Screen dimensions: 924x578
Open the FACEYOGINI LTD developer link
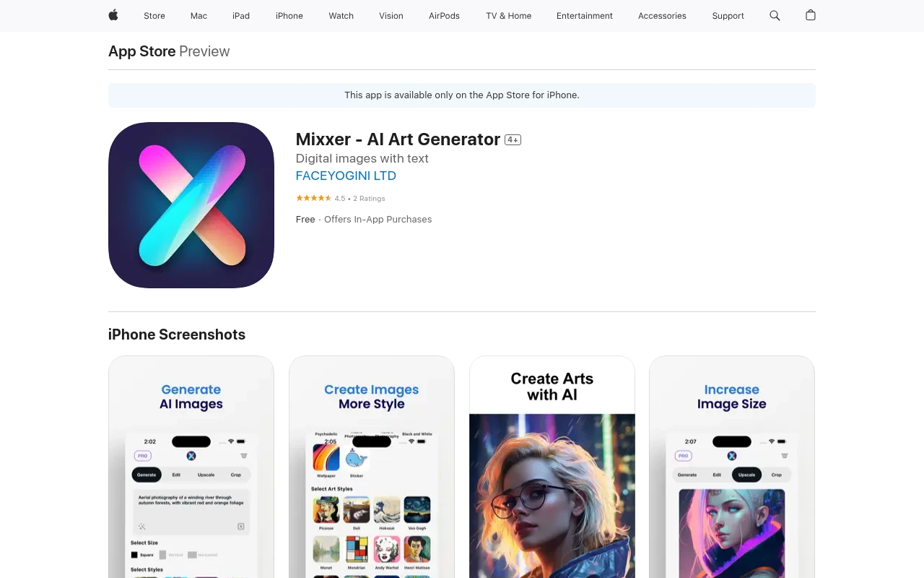point(346,176)
